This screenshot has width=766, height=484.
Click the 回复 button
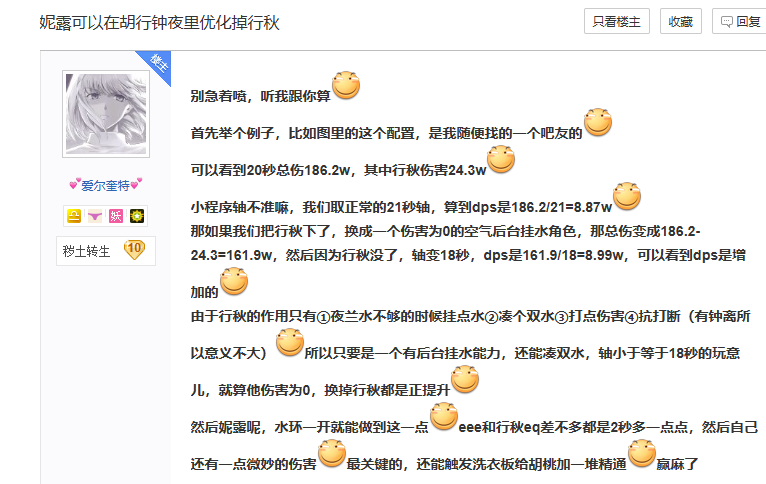coord(740,21)
